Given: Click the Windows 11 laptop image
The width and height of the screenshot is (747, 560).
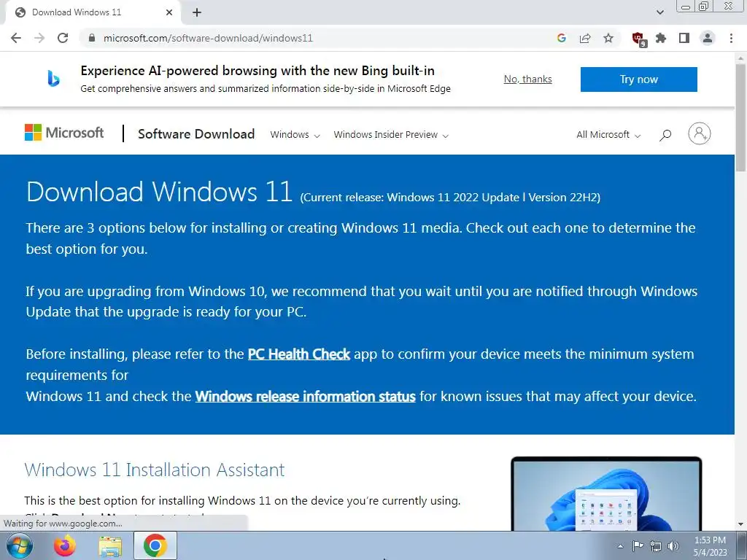Looking at the screenshot, I should 606,494.
